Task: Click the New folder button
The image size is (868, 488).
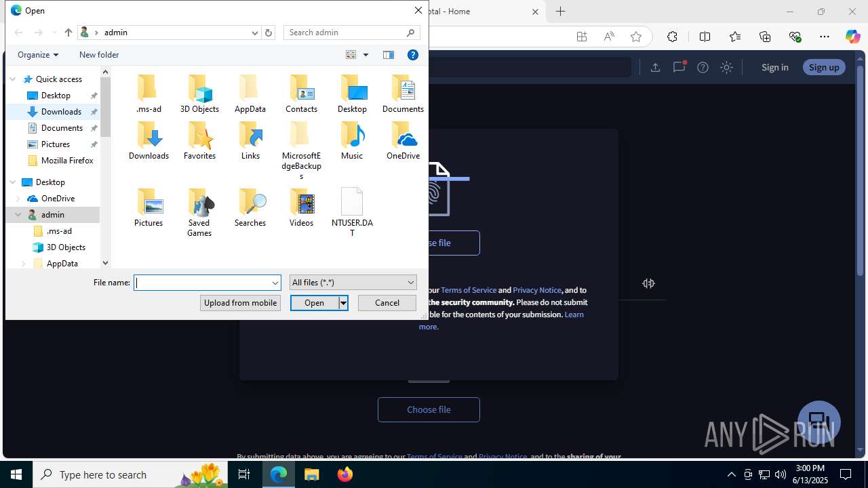Action: 99,55
